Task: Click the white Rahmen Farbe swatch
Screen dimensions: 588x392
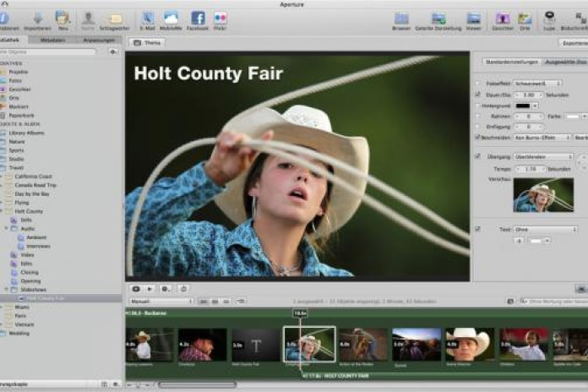Action: click(x=573, y=117)
